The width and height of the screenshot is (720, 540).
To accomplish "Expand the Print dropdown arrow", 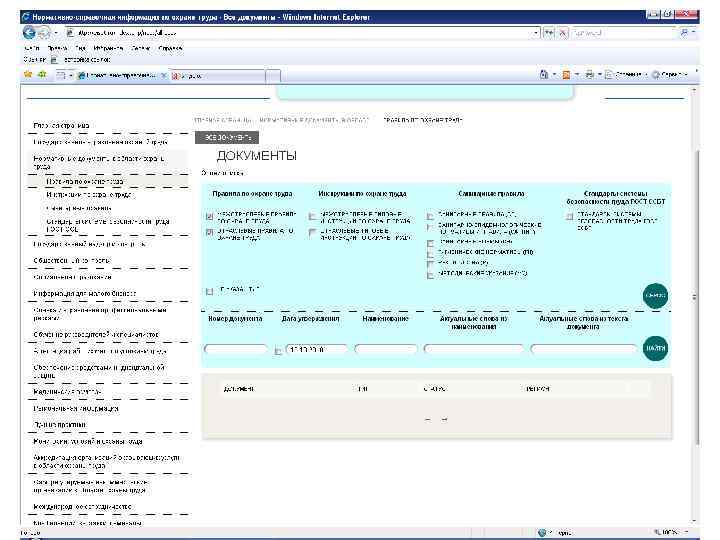I will (599, 74).
